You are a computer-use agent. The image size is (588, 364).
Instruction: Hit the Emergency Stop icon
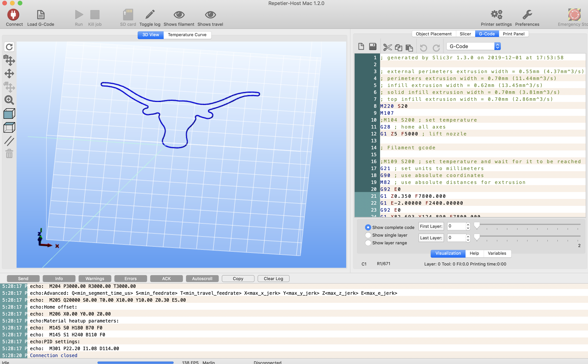(x=574, y=15)
